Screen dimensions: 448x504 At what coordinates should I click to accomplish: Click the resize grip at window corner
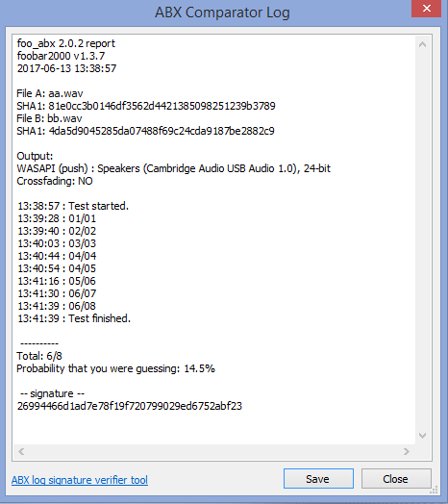pos(434,491)
